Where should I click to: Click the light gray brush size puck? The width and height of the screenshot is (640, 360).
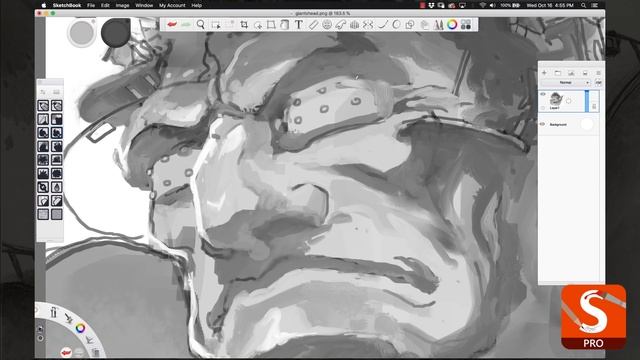click(82, 33)
